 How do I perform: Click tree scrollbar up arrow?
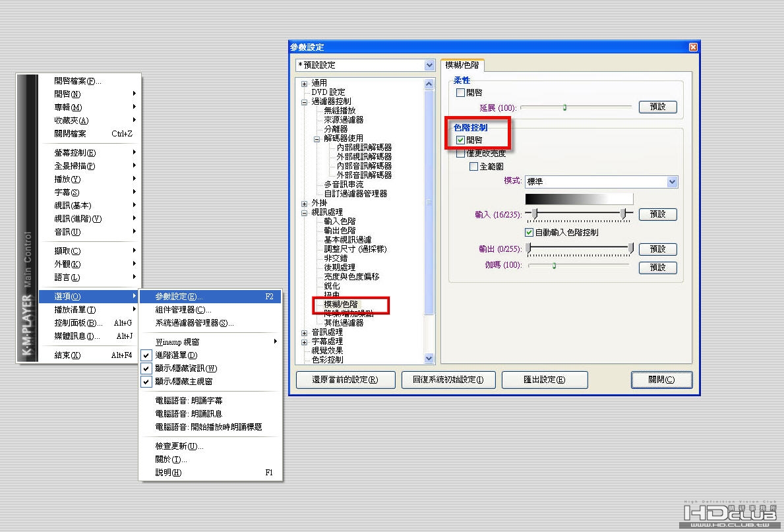point(429,84)
